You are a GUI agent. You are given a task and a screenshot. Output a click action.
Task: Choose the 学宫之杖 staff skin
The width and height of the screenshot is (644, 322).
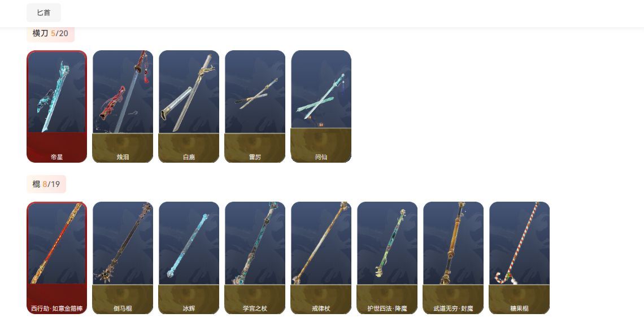[x=255, y=258]
